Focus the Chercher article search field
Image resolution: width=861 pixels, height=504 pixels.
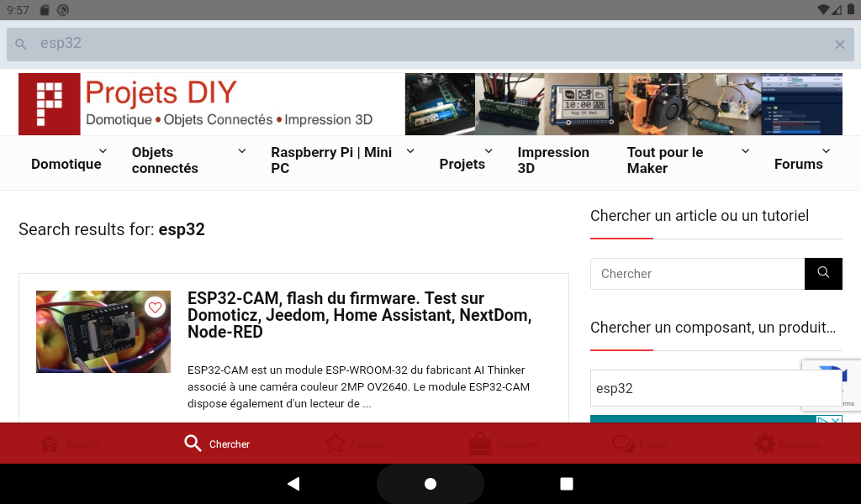(x=697, y=273)
